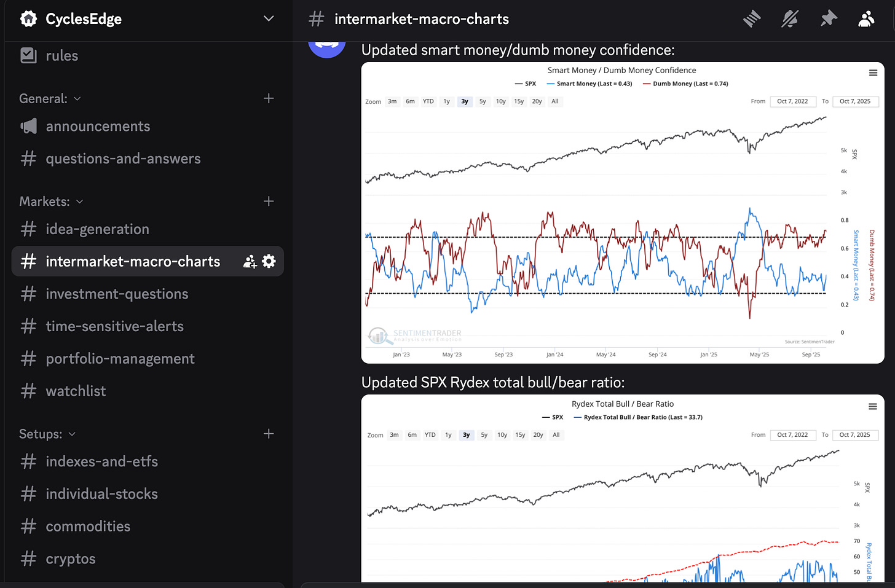The width and height of the screenshot is (895, 588).
Task: Add channel to Markets category
Action: 269,202
